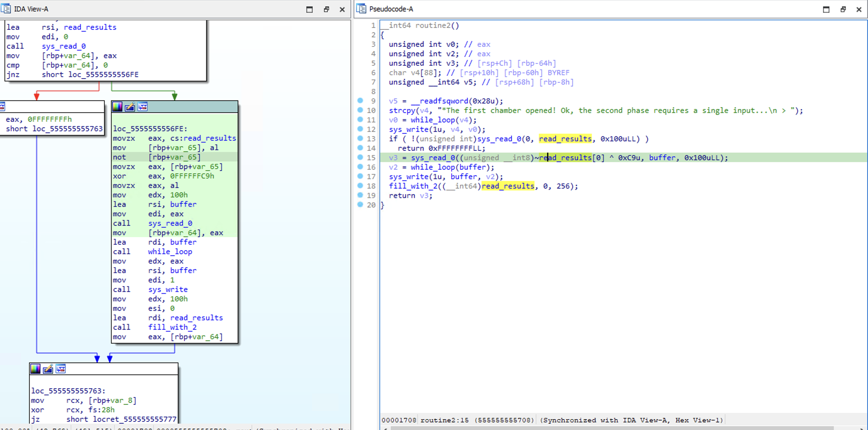
Task: Click 'call while_loop' in the disassembly graph
Action: tap(152, 251)
